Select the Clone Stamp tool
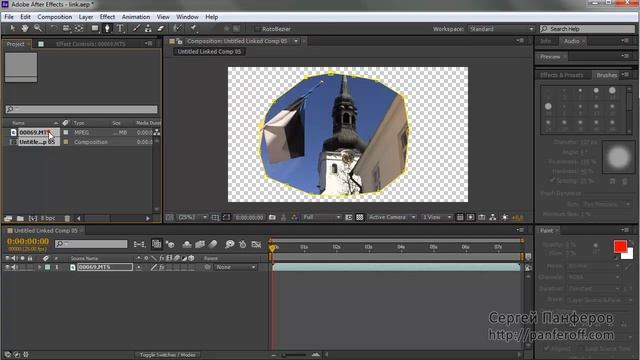Viewport: 640px width, 360px height. 148,28
